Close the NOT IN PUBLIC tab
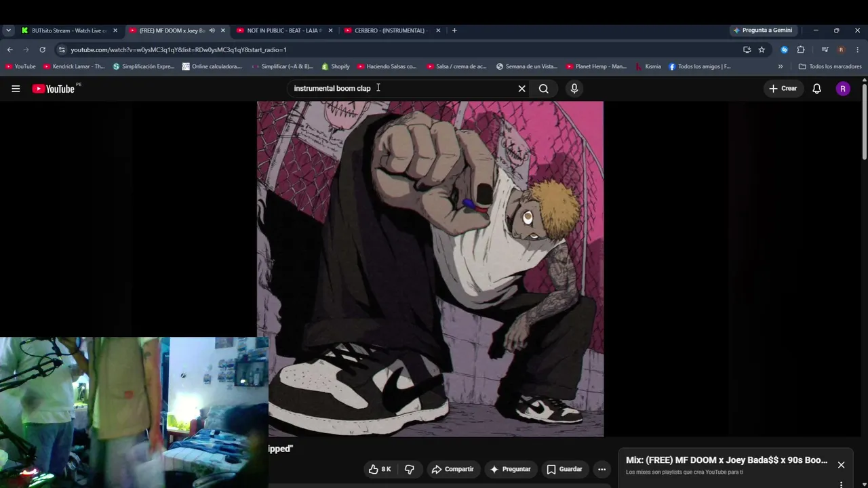The width and height of the screenshot is (868, 488). pos(330,30)
